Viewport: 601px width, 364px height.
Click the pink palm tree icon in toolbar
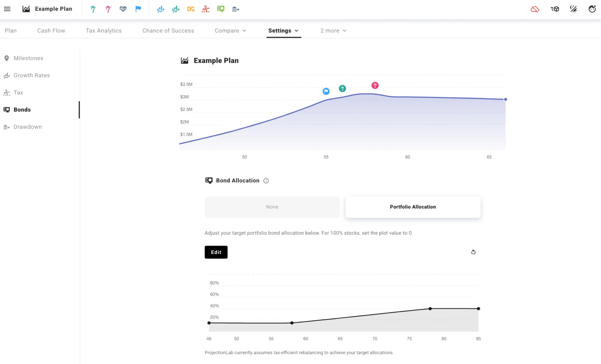108,9
